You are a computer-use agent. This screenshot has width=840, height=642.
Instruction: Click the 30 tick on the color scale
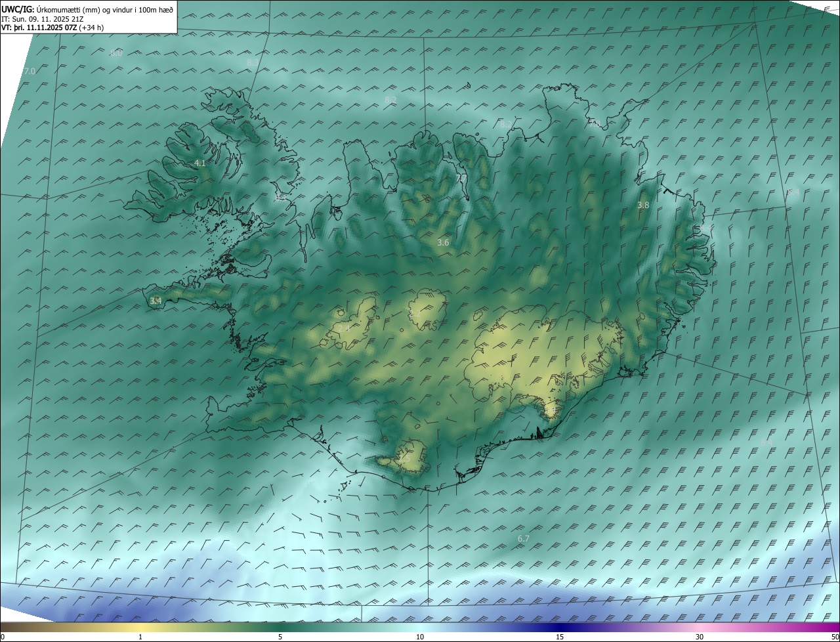[700, 637]
